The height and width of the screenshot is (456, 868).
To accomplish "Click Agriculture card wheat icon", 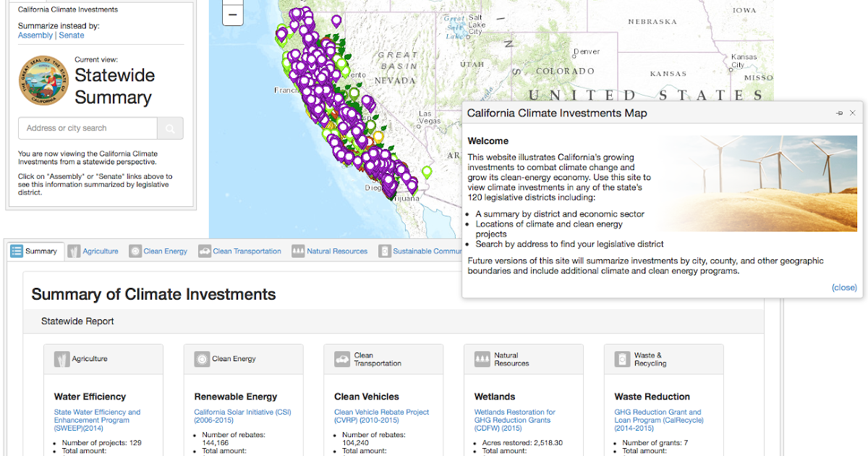I will coord(61,359).
